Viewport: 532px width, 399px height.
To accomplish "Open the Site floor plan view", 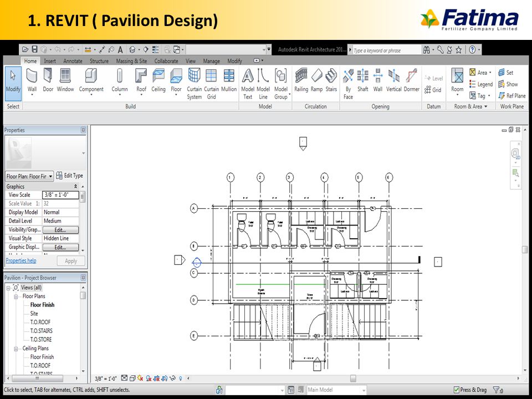I will [x=34, y=314].
